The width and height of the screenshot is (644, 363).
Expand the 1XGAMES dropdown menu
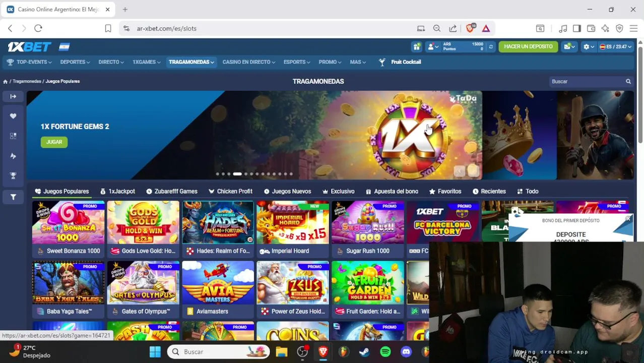point(147,62)
